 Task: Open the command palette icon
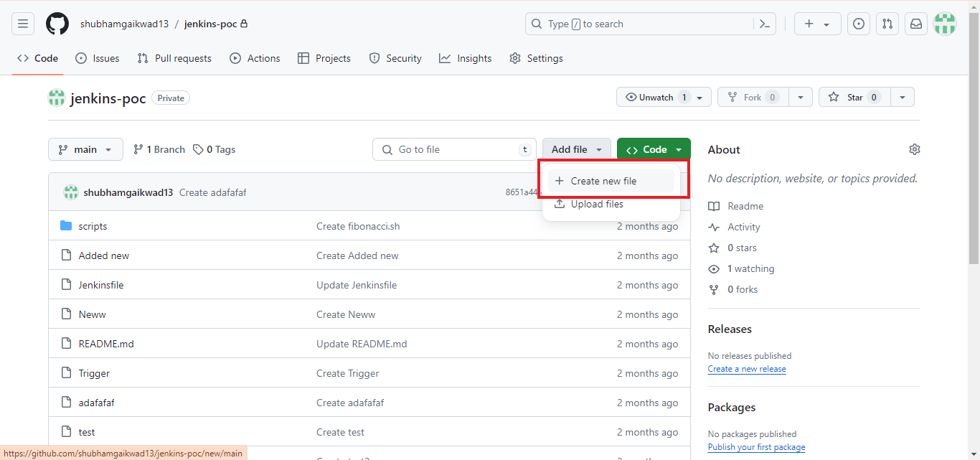(x=765, y=24)
